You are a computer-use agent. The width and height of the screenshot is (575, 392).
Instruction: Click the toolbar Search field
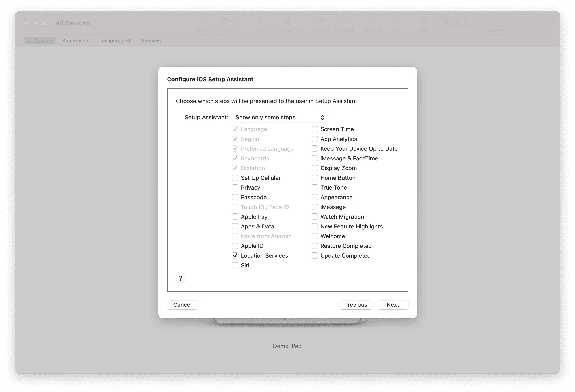[497, 21]
